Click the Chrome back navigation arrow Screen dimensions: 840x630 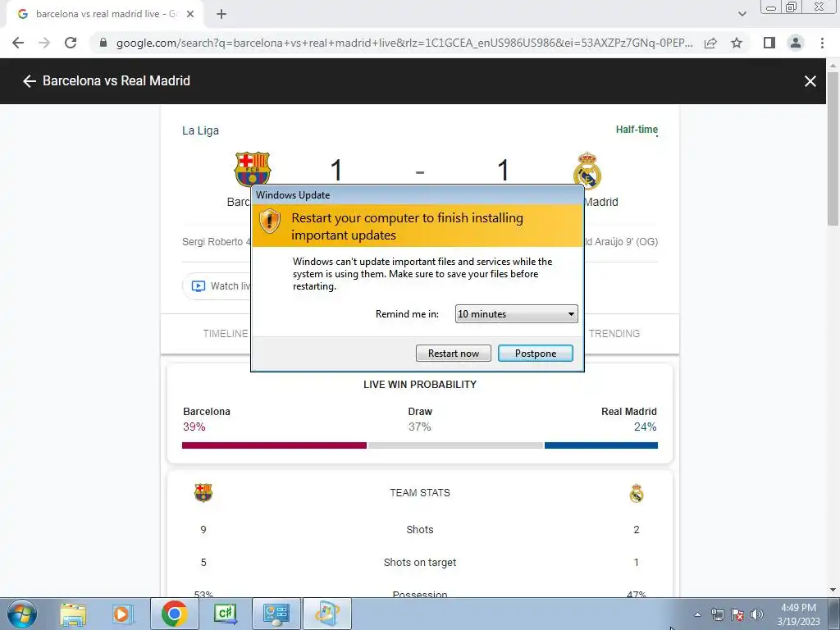tap(18, 43)
